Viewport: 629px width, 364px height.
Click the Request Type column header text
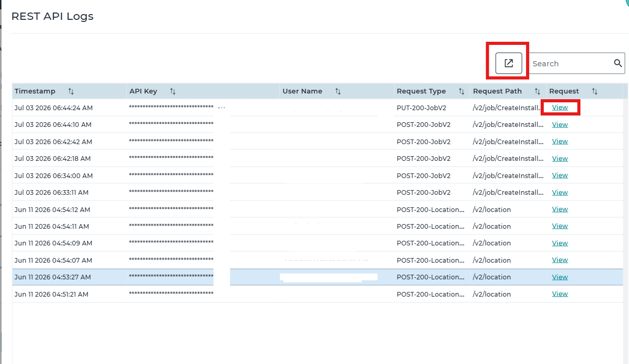[421, 91]
